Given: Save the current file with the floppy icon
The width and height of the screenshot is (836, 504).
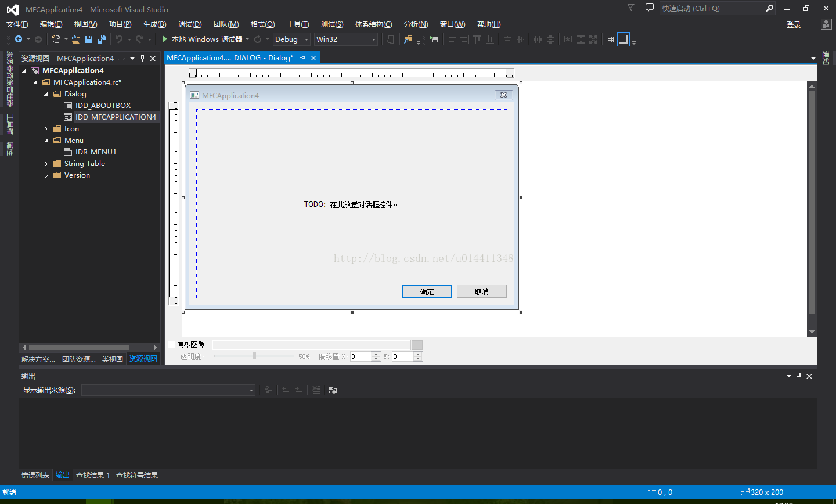Looking at the screenshot, I should click(x=89, y=39).
